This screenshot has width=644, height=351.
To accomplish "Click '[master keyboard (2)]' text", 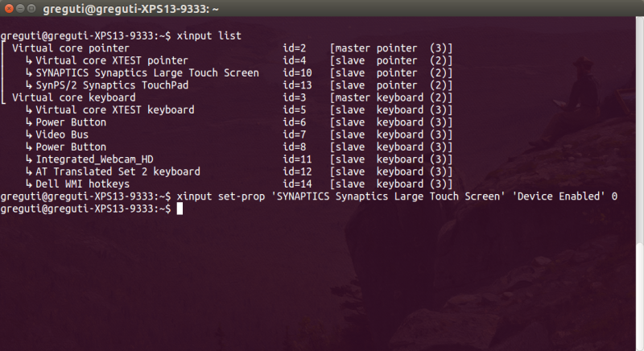I will pyautogui.click(x=391, y=97).
